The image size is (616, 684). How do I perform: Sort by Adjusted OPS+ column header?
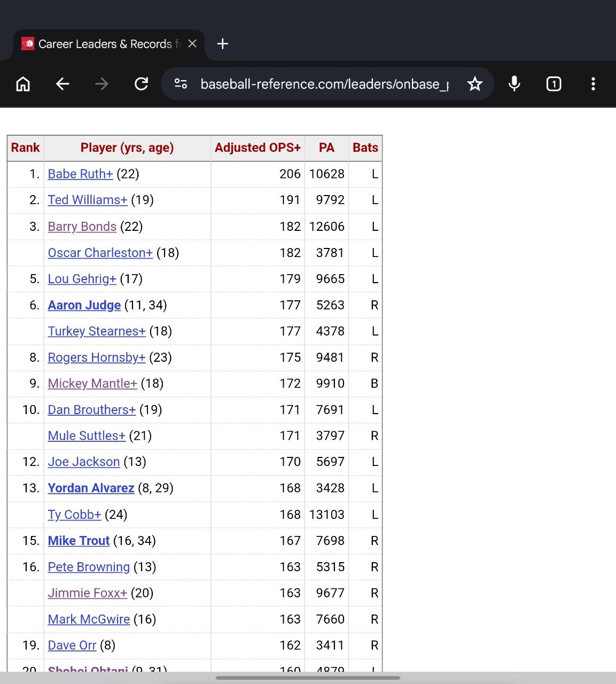pos(258,148)
